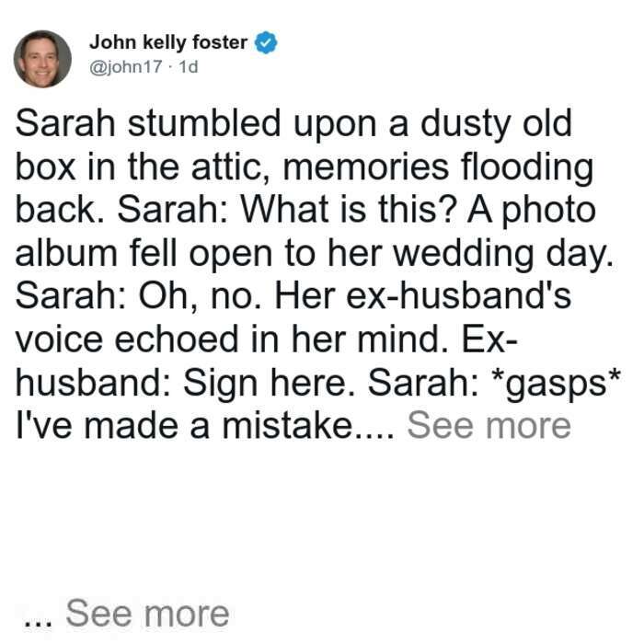Open the John kelly foster display name
This screenshot has height=644, width=644.
tap(168, 42)
